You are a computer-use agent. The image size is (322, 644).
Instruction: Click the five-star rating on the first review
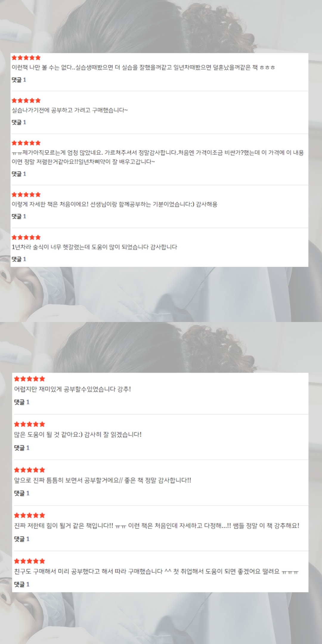[x=26, y=58]
